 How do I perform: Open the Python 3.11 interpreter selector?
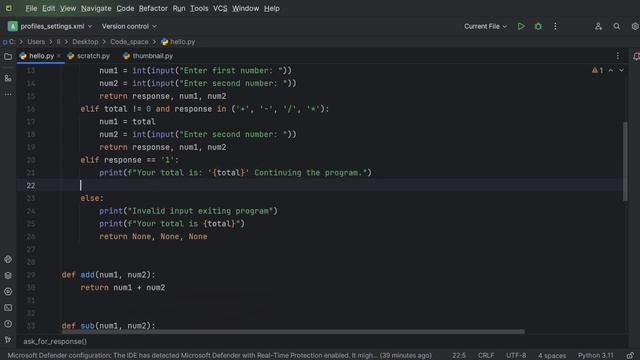coord(596,356)
